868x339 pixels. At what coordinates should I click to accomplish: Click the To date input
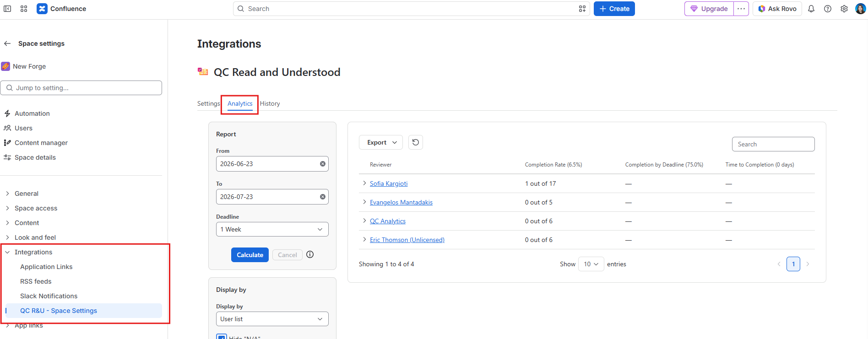272,197
